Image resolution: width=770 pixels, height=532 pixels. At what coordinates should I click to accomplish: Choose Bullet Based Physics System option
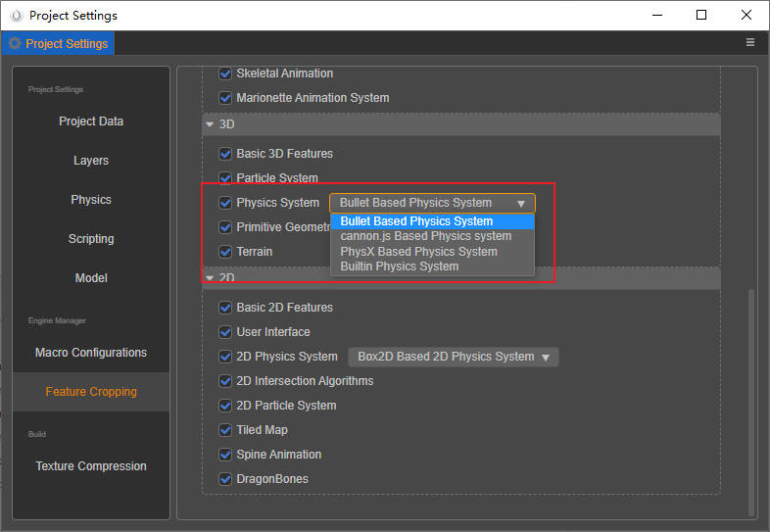[x=432, y=221]
